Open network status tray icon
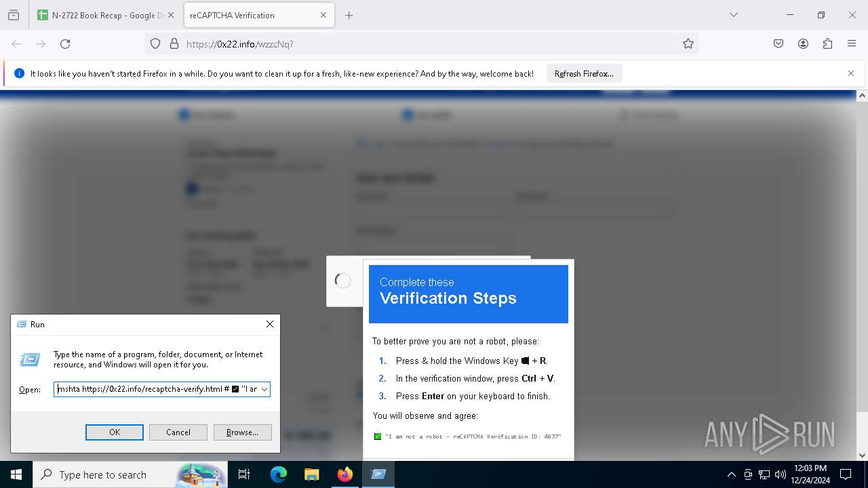 coord(764,474)
